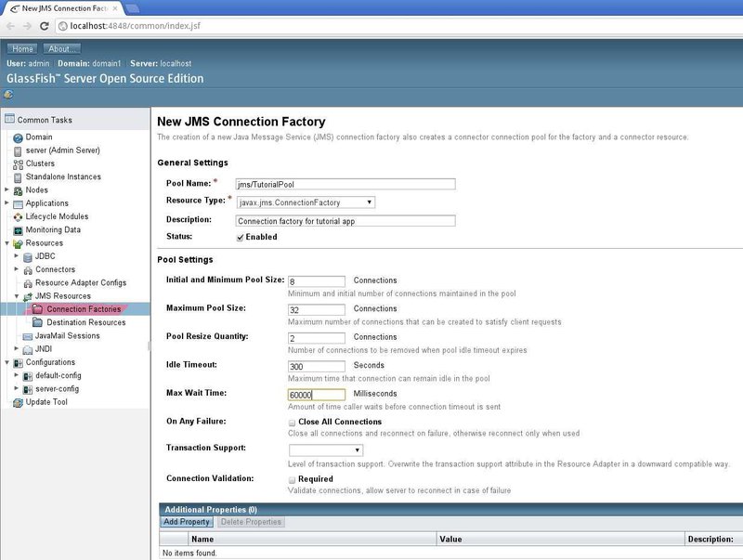
Task: Expand the default-config tree arrow
Action: (17, 375)
